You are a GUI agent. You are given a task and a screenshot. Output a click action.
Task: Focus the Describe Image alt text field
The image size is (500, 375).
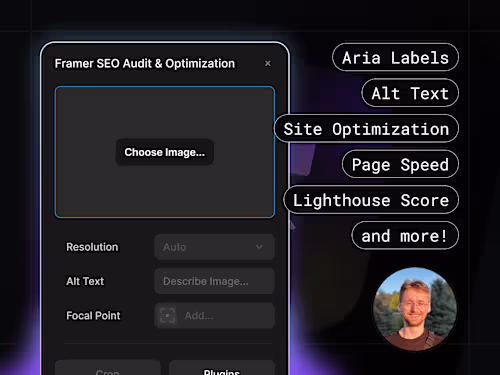pyautogui.click(x=214, y=281)
